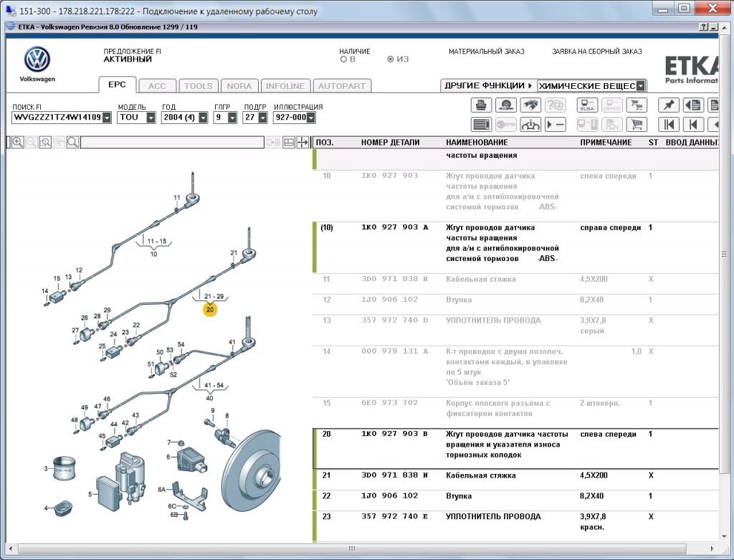This screenshot has width=734, height=560.
Task: Select greyed part number 000 979 131 A
Action: [395, 351]
